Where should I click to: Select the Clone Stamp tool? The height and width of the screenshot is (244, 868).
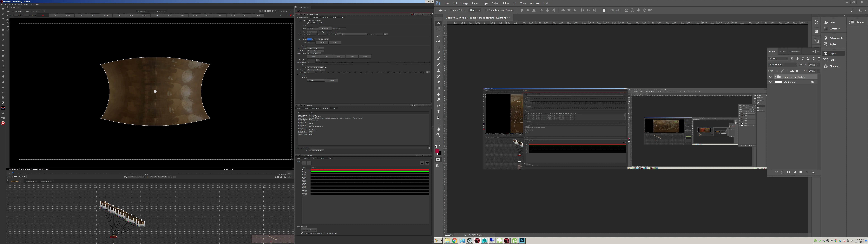(x=438, y=70)
